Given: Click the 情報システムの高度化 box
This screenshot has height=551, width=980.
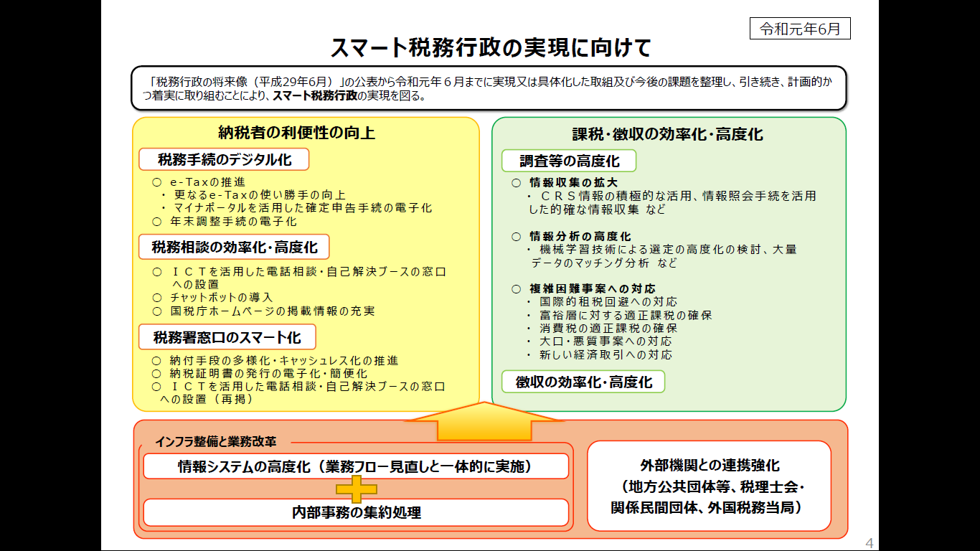Looking at the screenshot, I should [356, 466].
